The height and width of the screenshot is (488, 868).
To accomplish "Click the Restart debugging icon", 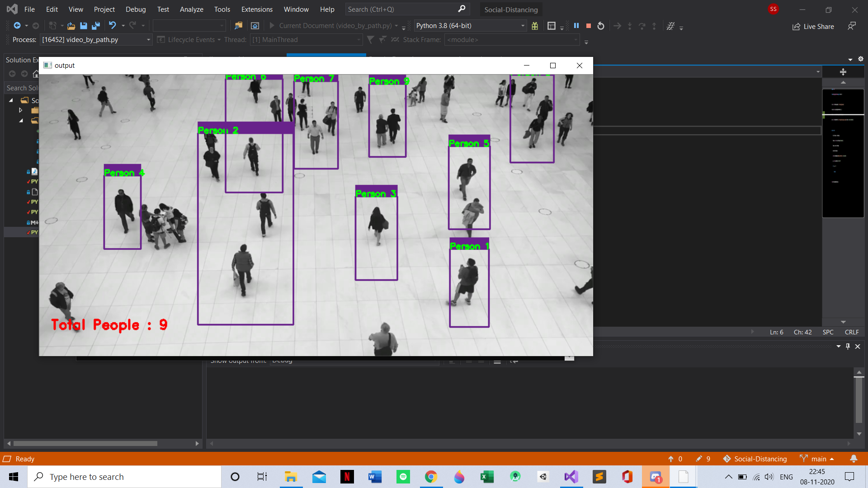I will 601,26.
